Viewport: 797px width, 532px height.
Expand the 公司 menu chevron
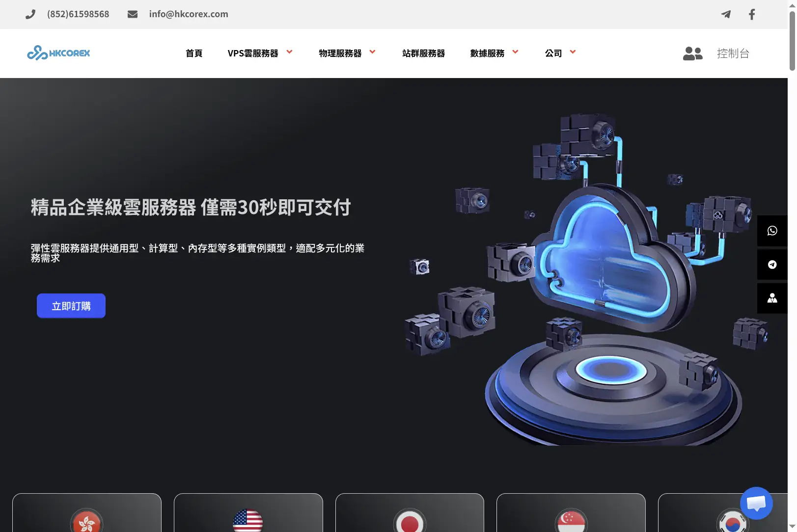(x=573, y=52)
